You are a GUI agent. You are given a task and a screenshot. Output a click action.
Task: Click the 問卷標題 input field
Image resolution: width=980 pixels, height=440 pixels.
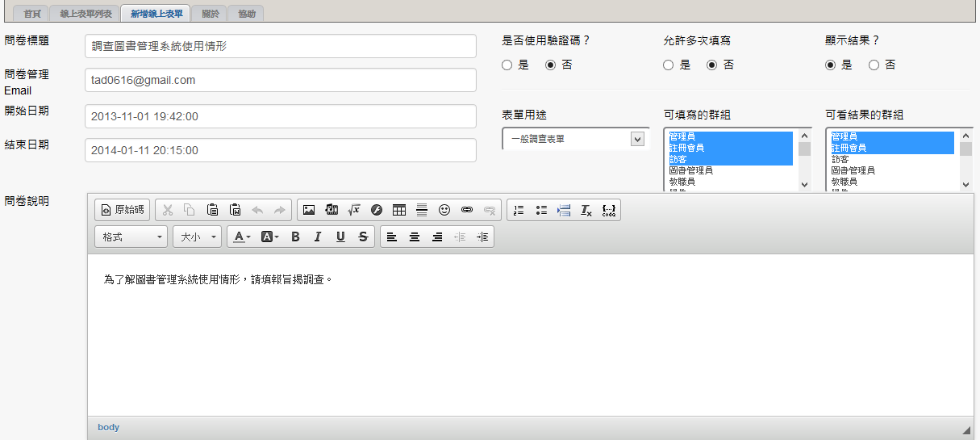pyautogui.click(x=280, y=46)
